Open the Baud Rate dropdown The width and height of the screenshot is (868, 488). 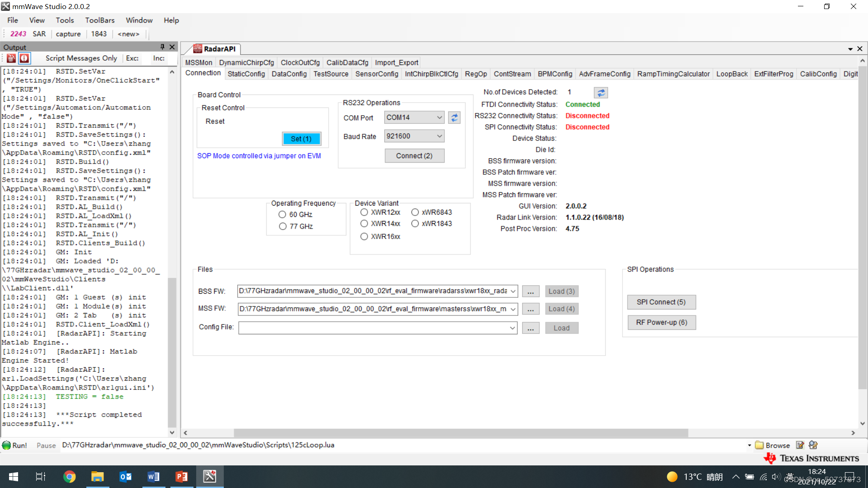tap(439, 136)
